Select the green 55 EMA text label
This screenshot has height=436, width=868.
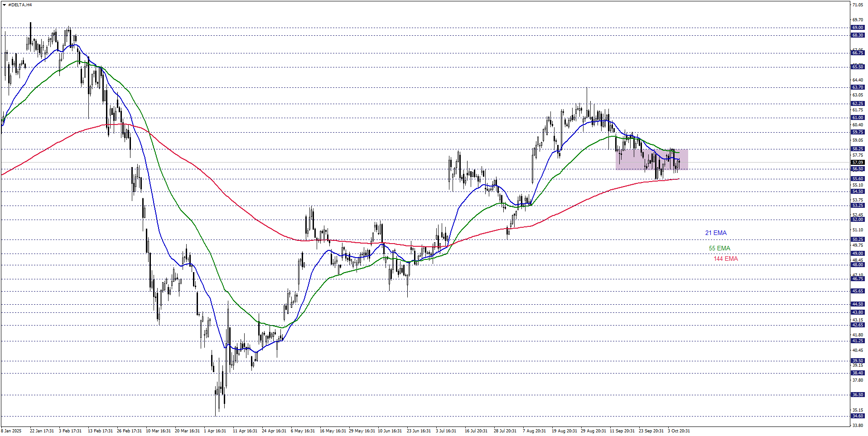(719, 248)
